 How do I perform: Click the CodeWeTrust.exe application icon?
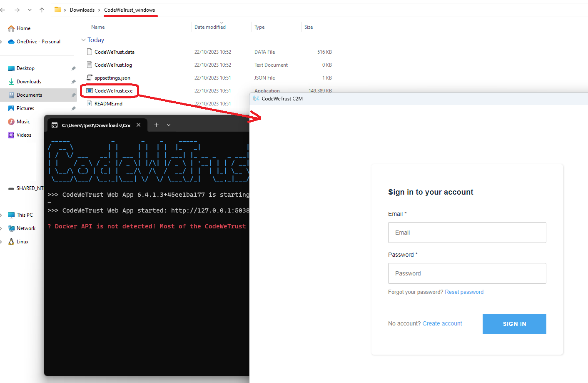click(89, 90)
